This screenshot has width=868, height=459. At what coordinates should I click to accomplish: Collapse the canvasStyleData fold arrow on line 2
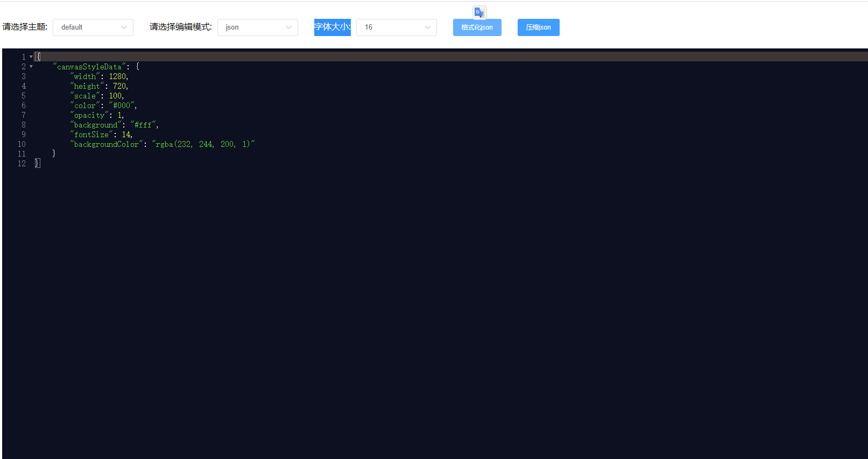[x=31, y=66]
